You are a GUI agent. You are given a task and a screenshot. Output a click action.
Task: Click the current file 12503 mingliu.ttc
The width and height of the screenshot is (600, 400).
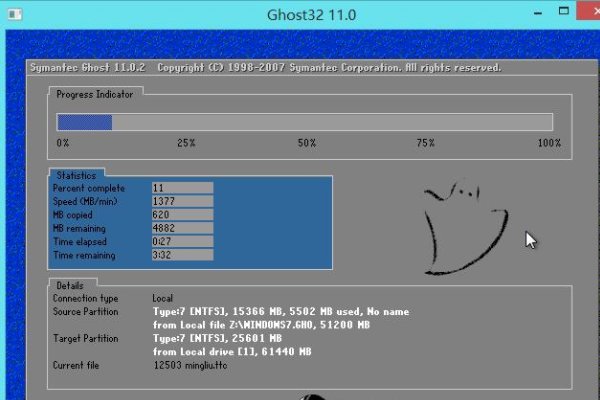tap(190, 365)
